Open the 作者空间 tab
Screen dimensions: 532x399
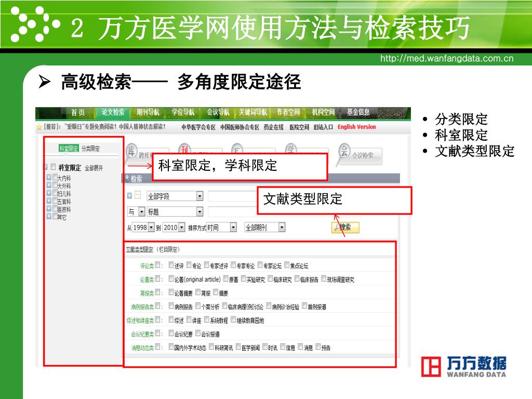click(288, 112)
